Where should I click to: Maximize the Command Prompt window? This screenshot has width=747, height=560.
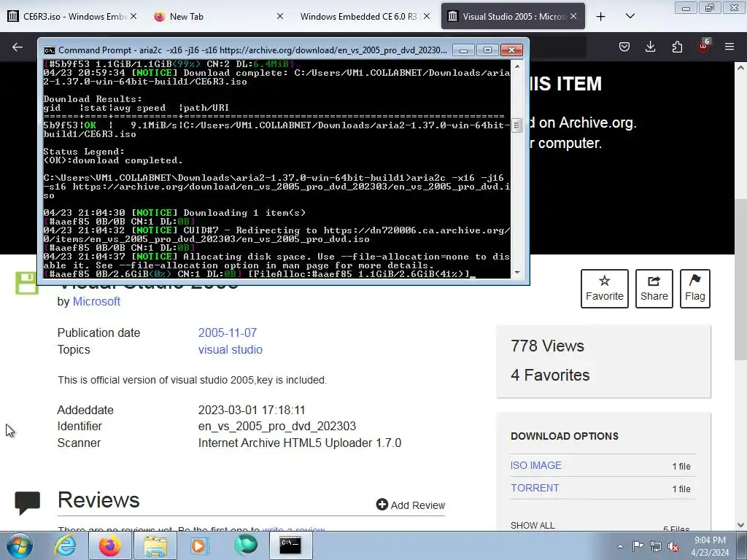[x=487, y=50]
